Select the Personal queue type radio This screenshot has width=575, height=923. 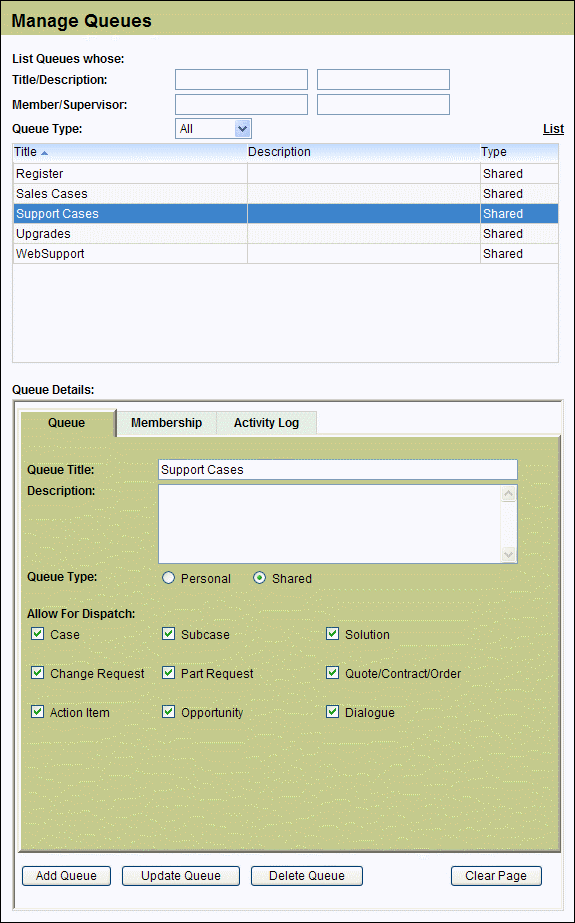(x=168, y=578)
